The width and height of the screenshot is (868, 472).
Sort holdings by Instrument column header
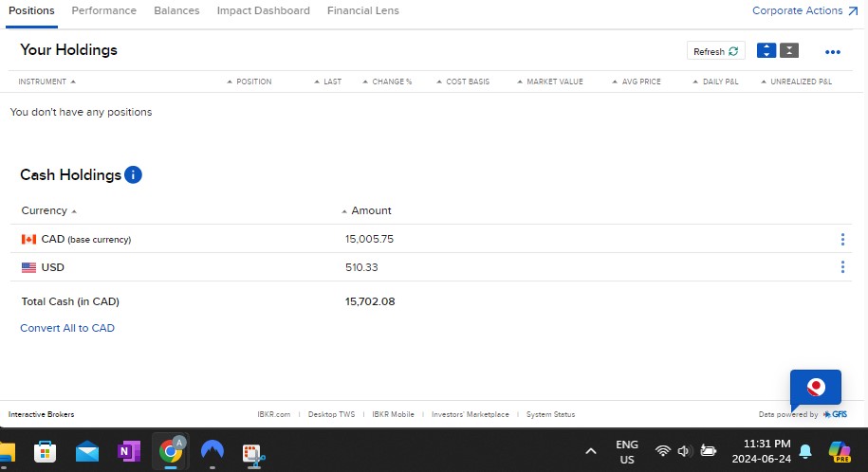coord(43,82)
